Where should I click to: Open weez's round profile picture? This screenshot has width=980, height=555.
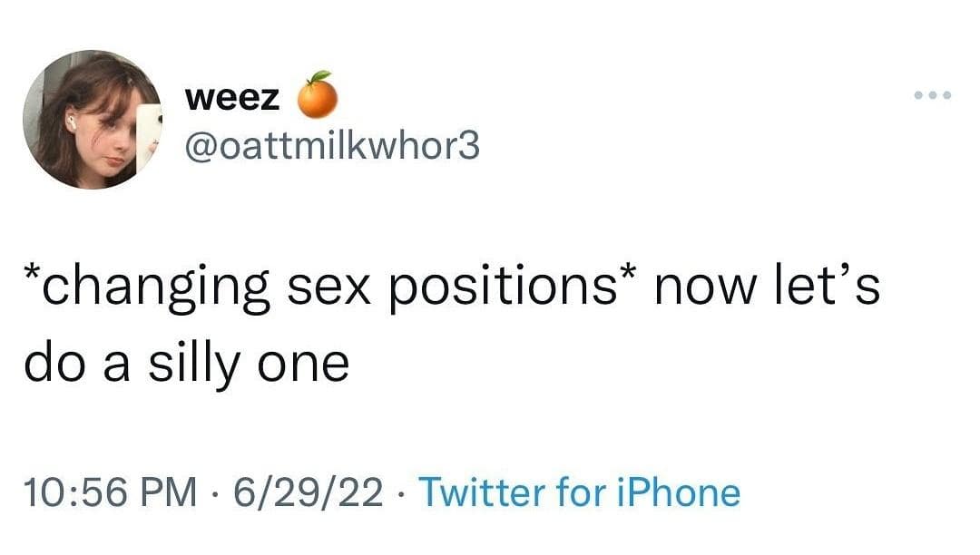(x=92, y=120)
